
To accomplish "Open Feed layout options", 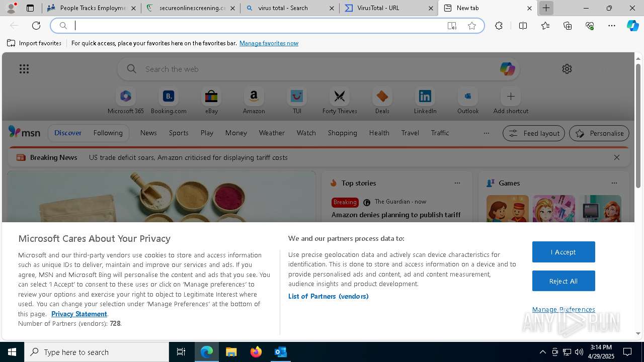I will coord(533,133).
